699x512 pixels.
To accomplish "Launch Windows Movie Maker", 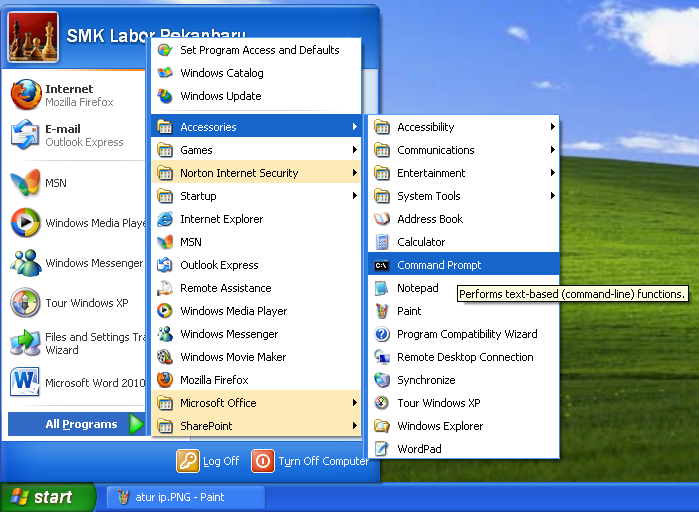I will (256, 357).
